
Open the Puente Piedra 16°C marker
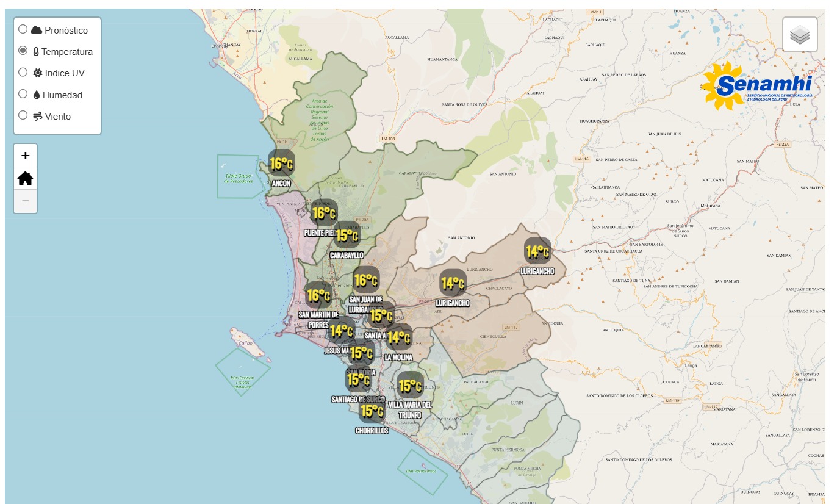(x=324, y=213)
